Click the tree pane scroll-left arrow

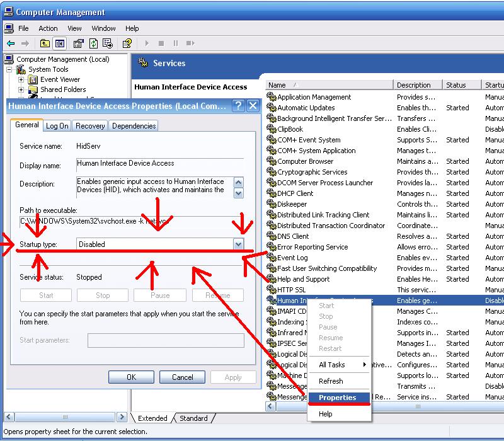9,417
